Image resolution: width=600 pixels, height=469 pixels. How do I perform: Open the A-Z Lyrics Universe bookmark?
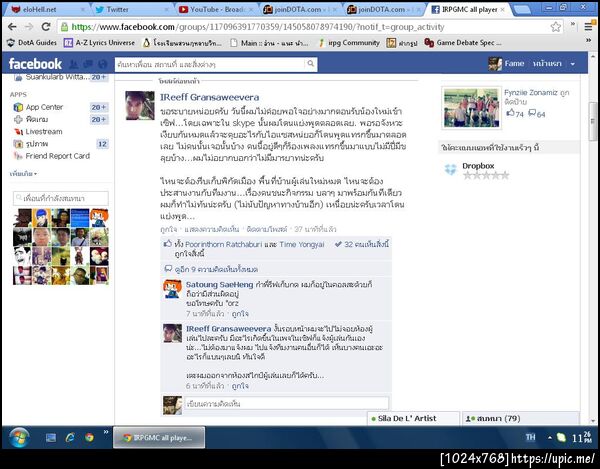(99, 43)
